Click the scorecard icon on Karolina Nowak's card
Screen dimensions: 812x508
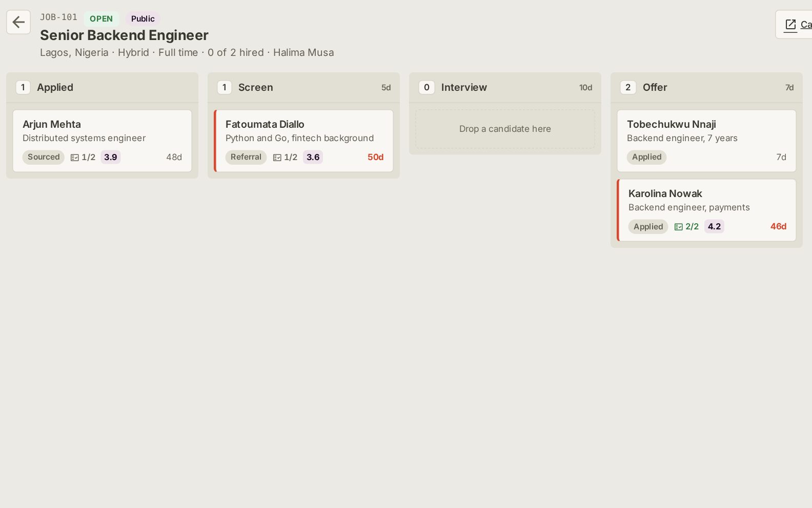coord(679,227)
